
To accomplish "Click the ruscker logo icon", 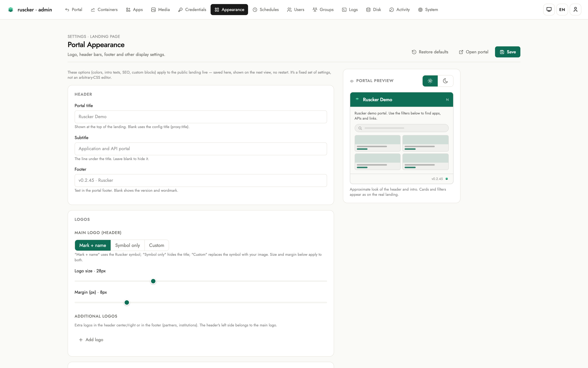I will pos(10,10).
